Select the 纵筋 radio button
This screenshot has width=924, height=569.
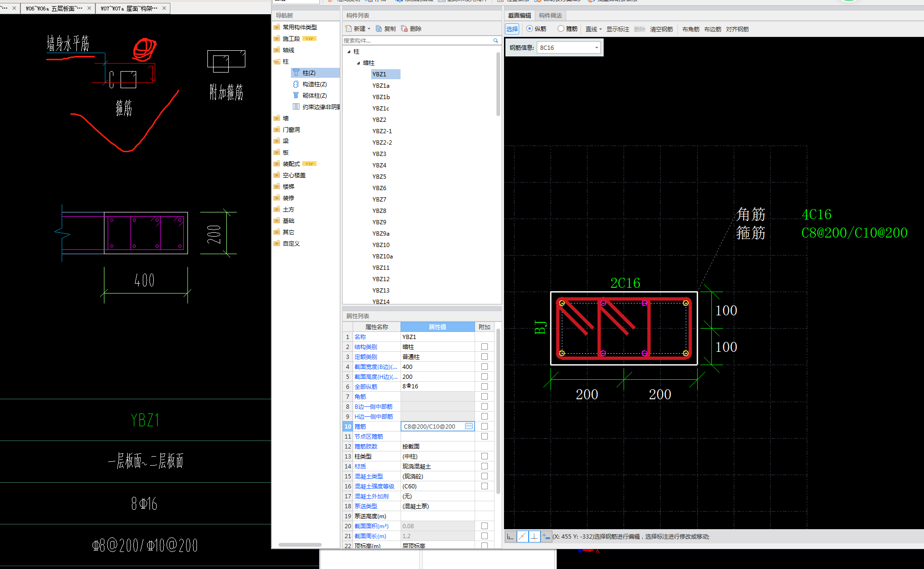click(530, 29)
